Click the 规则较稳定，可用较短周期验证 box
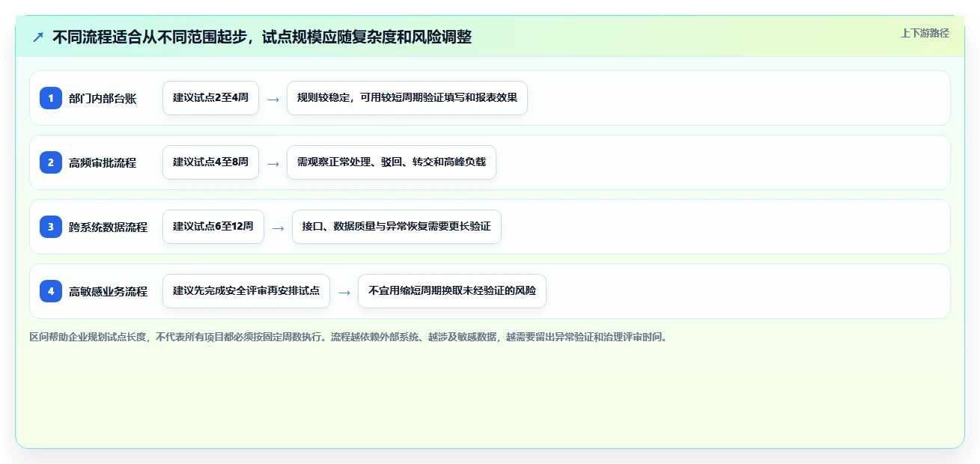 tap(407, 98)
